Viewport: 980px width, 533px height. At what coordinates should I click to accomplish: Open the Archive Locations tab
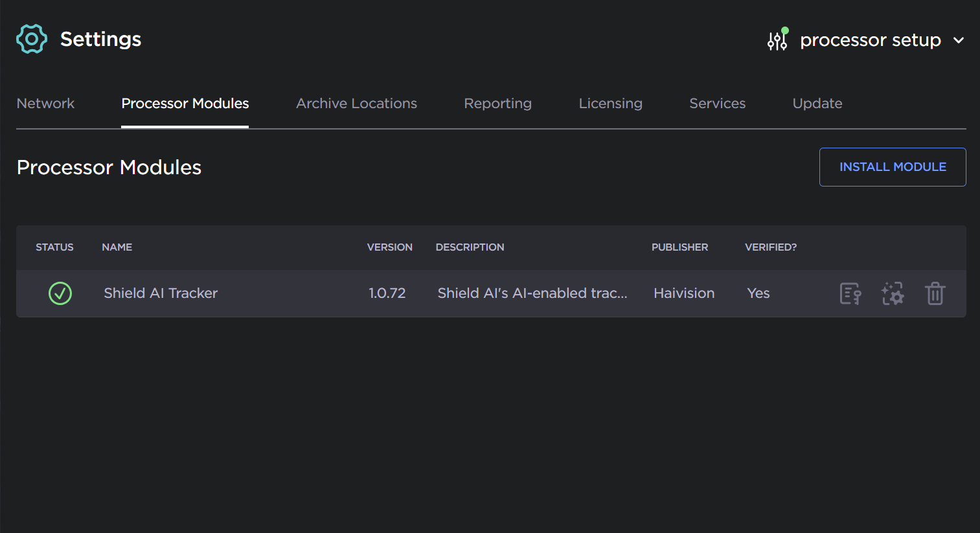[x=356, y=104]
